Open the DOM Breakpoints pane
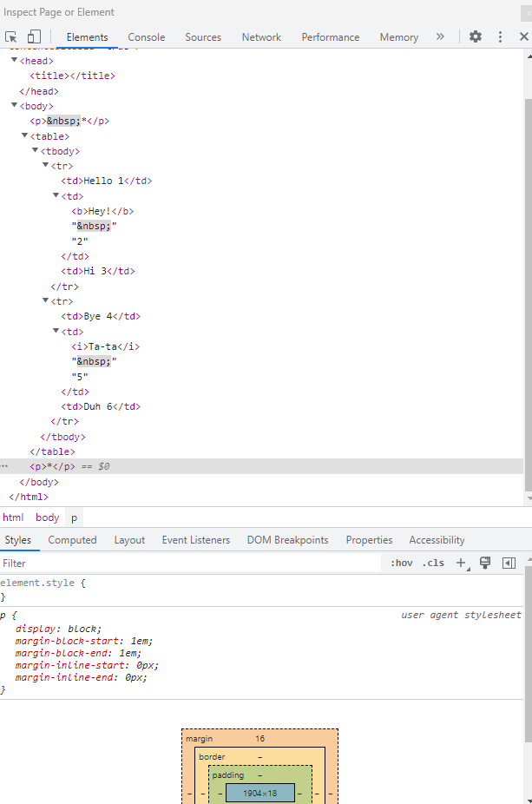 (x=287, y=540)
